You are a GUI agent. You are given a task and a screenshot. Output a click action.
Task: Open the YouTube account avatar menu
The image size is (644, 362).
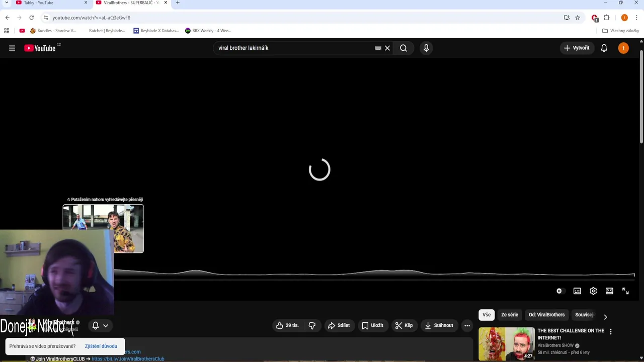coord(623,48)
